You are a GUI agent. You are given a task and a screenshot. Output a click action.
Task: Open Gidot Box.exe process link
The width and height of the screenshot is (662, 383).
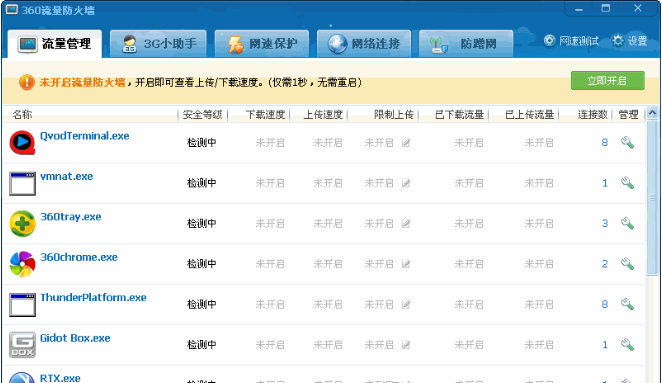(x=75, y=338)
